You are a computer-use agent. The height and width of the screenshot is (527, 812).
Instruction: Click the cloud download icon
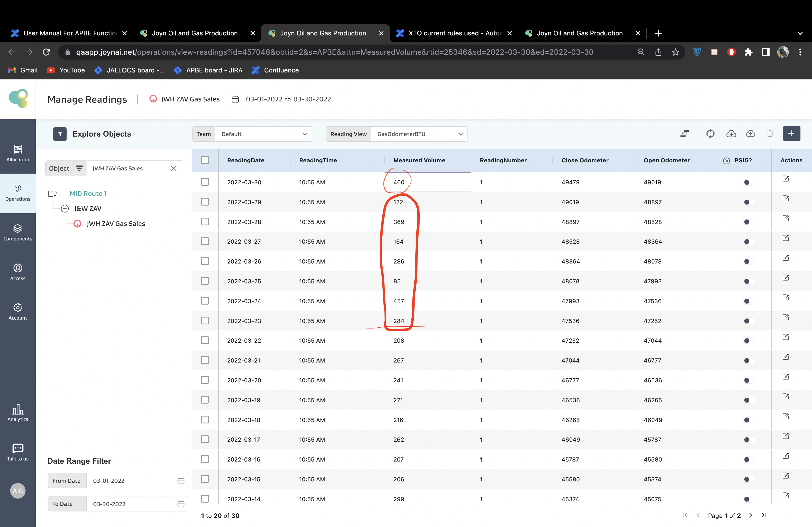click(x=731, y=134)
